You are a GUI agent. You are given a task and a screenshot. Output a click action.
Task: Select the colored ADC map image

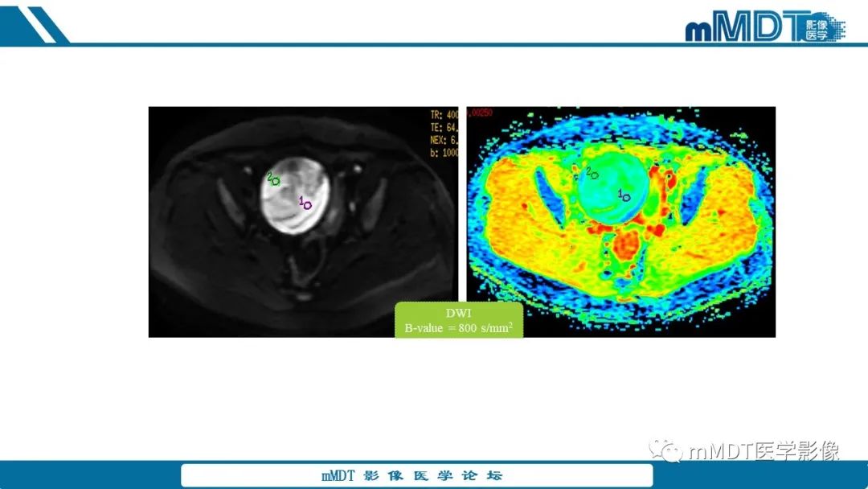[620, 221]
